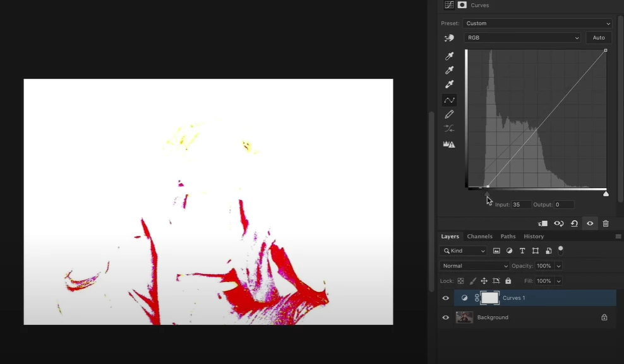Pick the black point eyedropper
The width and height of the screenshot is (624, 364).
pyautogui.click(x=449, y=56)
